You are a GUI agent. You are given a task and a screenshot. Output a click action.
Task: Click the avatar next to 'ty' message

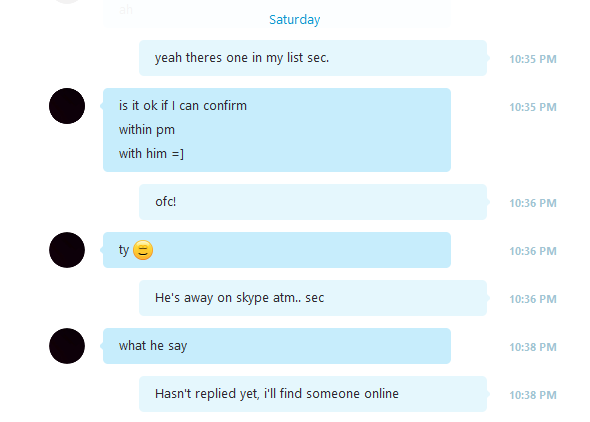(x=67, y=250)
